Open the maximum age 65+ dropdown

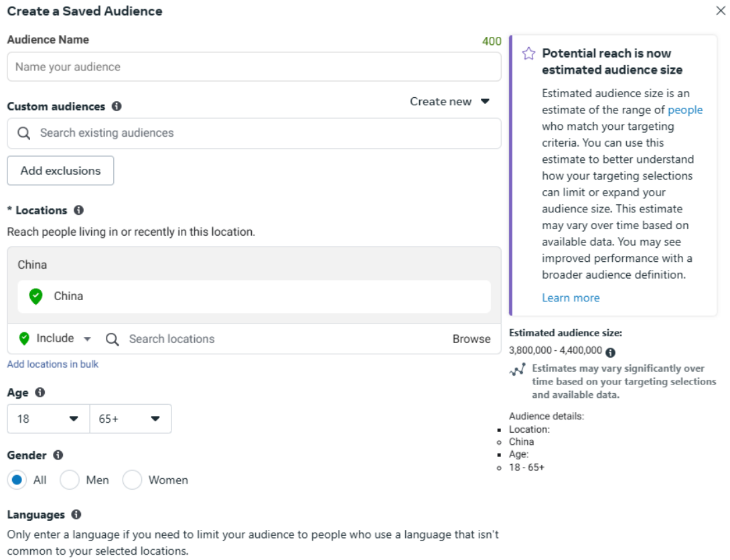pyautogui.click(x=130, y=419)
